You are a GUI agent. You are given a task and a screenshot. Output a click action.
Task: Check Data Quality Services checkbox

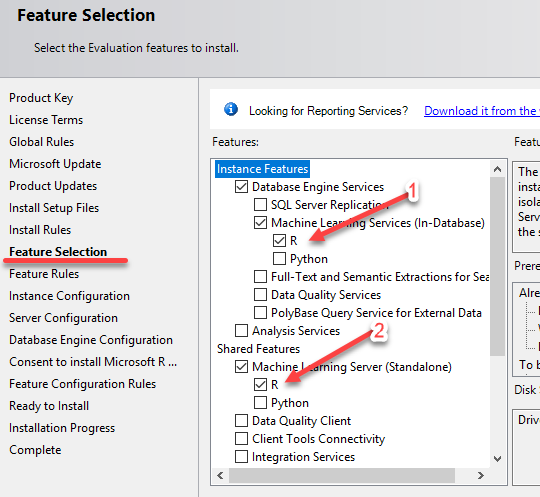260,294
